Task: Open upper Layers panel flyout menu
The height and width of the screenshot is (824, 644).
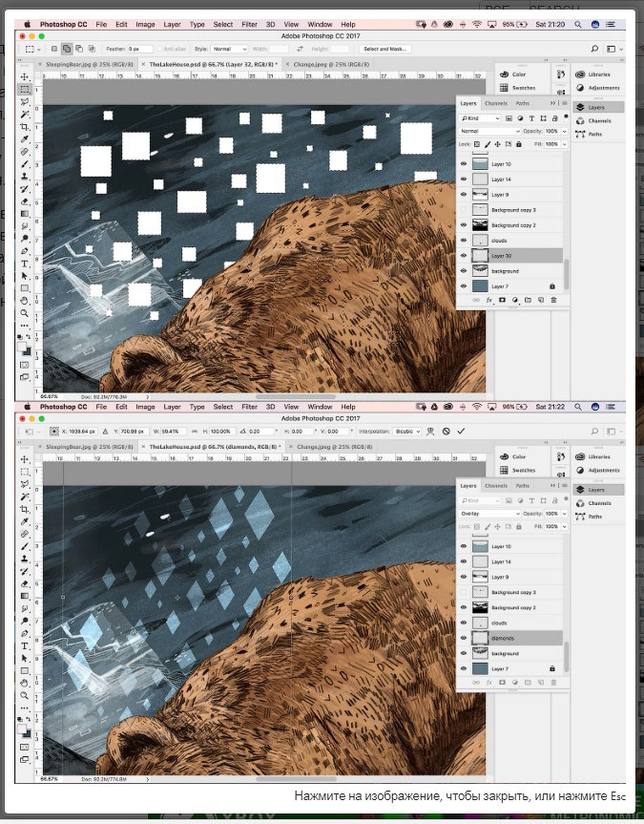Action: [565, 103]
